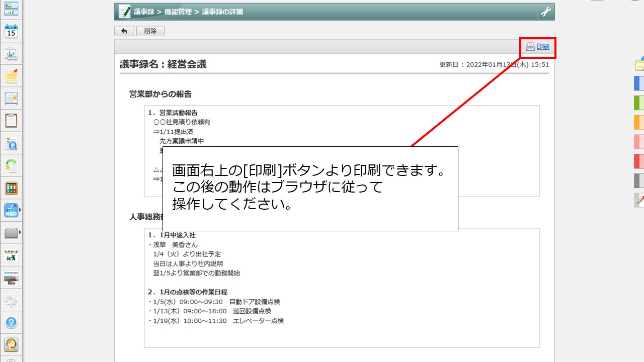This screenshot has width=644, height=362.
Task: Expand the NEO icon submenu arrow
Action: coord(20,210)
